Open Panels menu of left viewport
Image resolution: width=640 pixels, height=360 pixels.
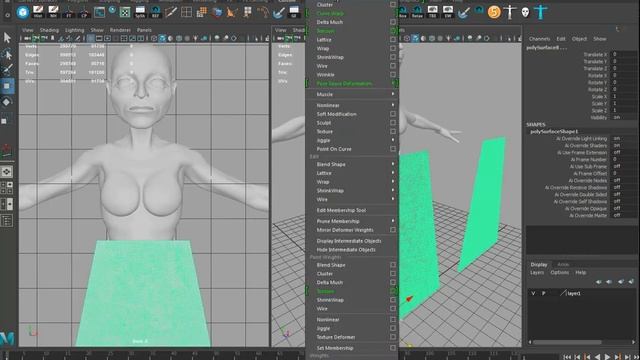pyautogui.click(x=144, y=30)
